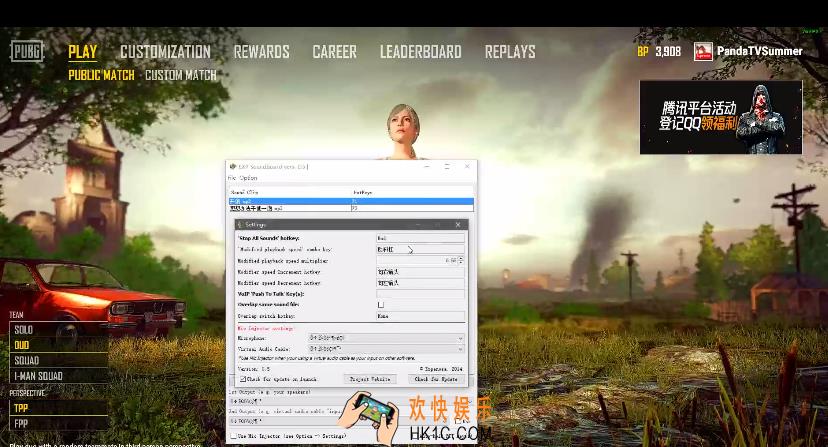Click the PUBG logo icon
828x447 pixels.
tap(27, 52)
